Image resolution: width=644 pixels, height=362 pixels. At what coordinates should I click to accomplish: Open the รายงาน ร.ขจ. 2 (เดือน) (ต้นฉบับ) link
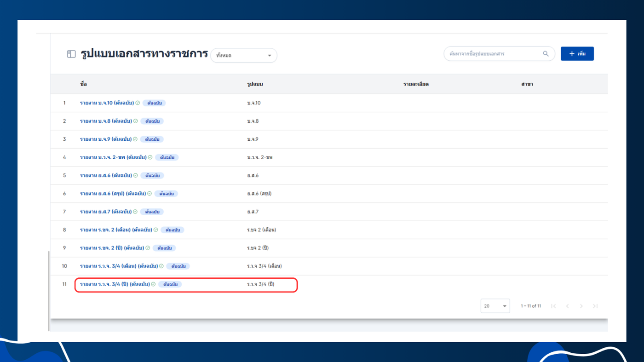point(116,230)
